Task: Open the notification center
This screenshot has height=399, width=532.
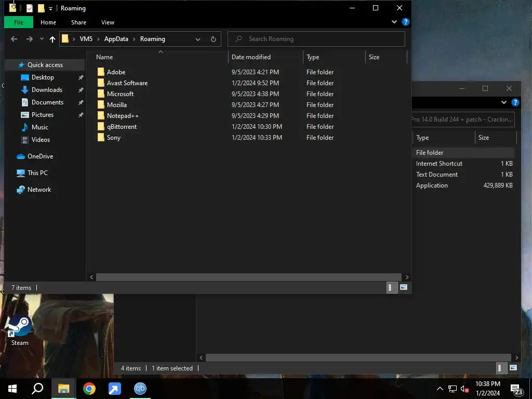Action: 516,390
